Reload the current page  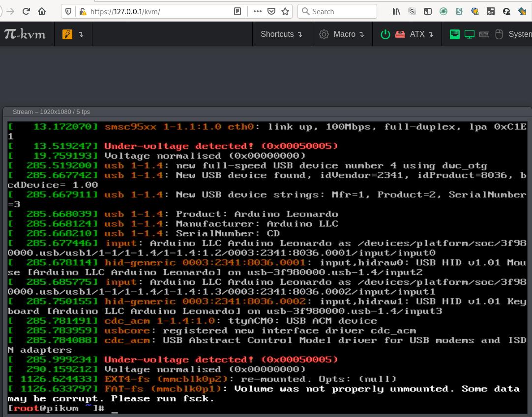26,11
